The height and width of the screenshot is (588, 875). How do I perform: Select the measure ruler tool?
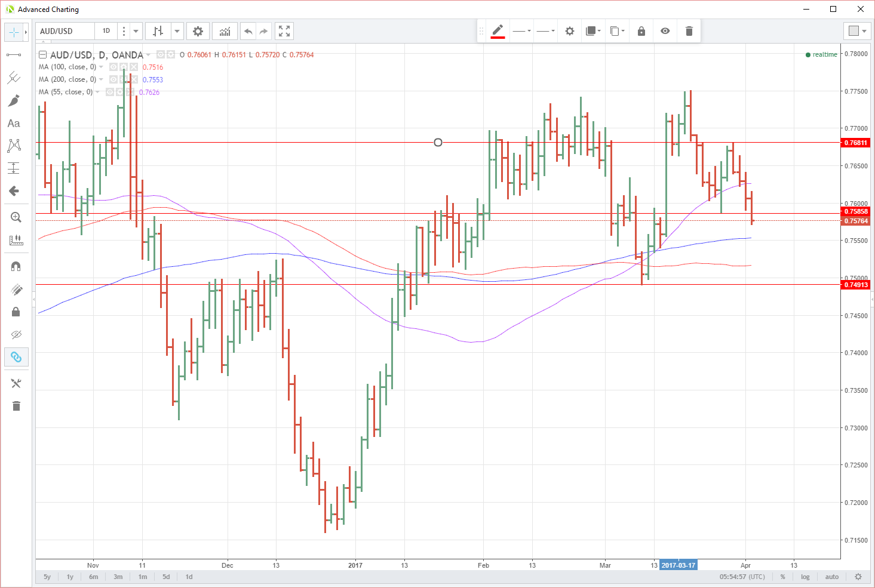16,240
